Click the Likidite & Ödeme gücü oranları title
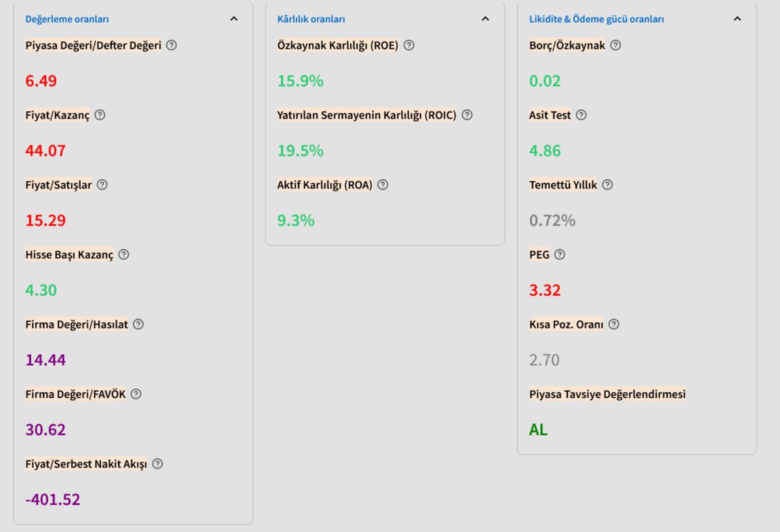This screenshot has height=532, width=780. point(597,19)
